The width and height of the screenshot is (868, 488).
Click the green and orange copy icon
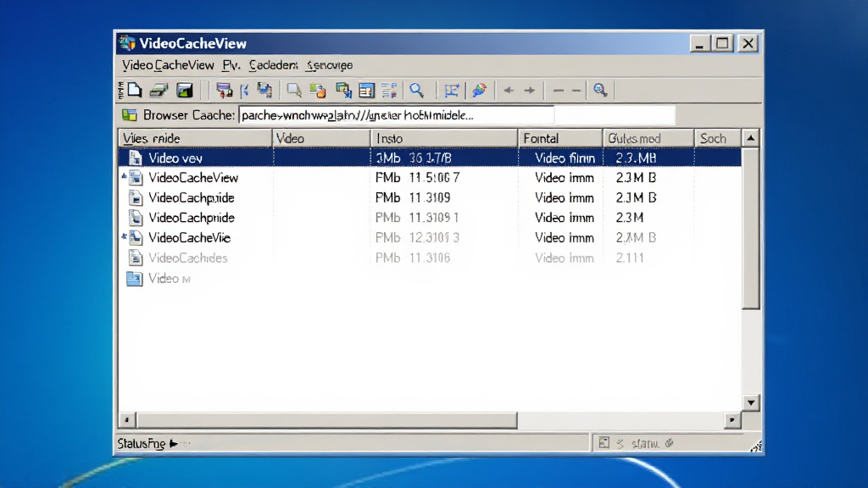pos(318,90)
